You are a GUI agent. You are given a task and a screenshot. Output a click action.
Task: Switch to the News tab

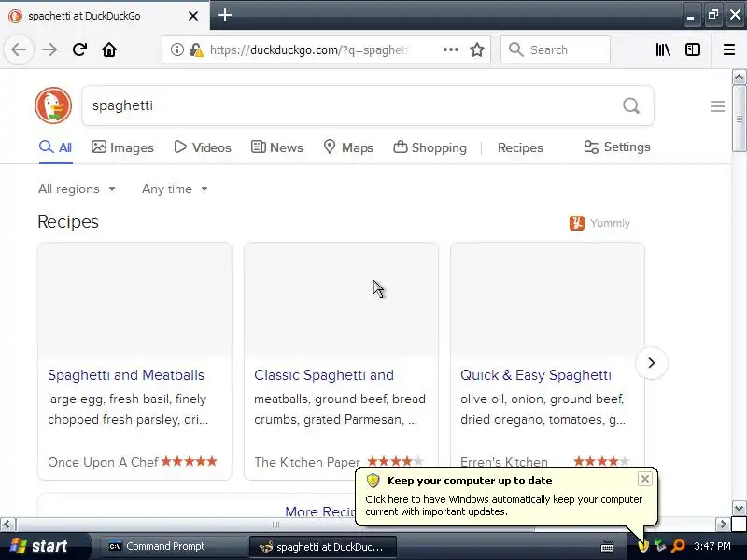(x=276, y=147)
